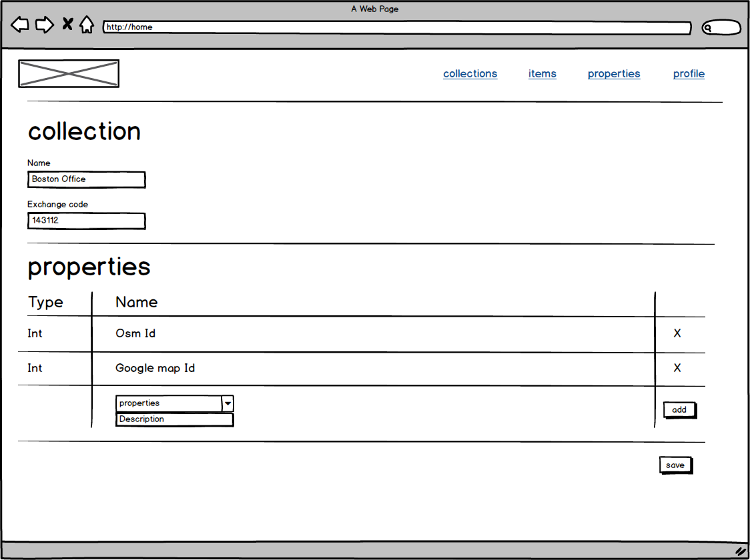Select the Description dropdown option
Viewport: 750px width, 560px height.
point(175,419)
